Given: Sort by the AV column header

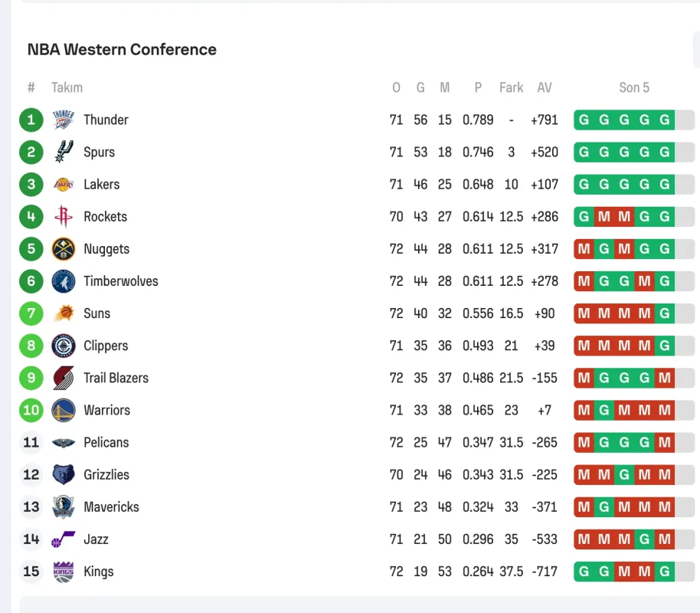Looking at the screenshot, I should tap(545, 87).
